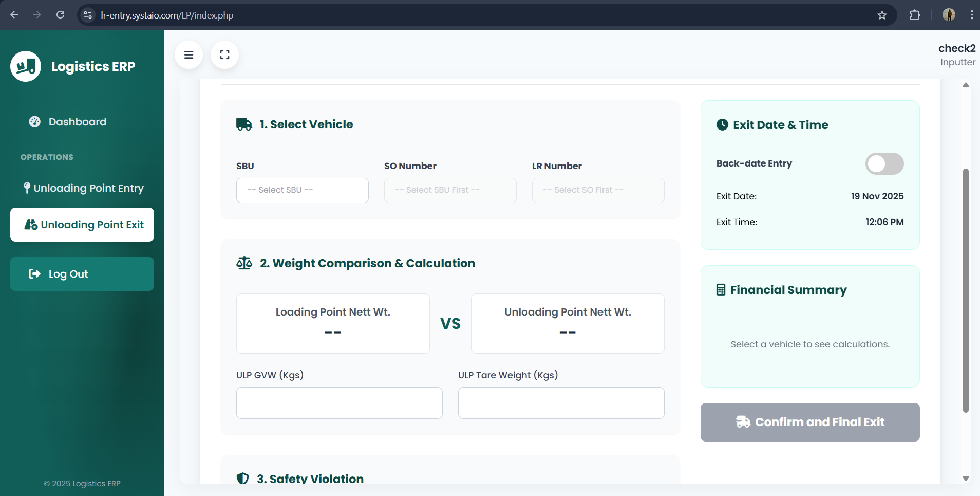
Task: Toggle fullscreen mode icon
Action: 224,55
